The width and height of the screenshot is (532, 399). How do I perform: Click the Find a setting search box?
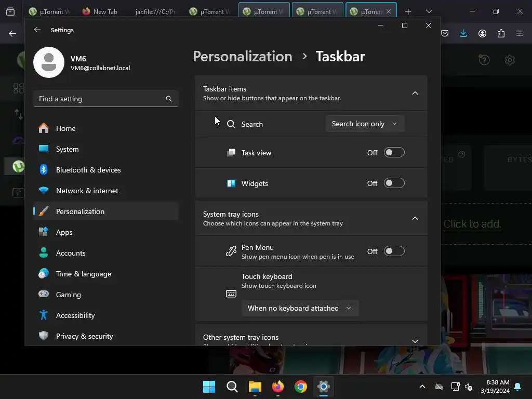105,99
